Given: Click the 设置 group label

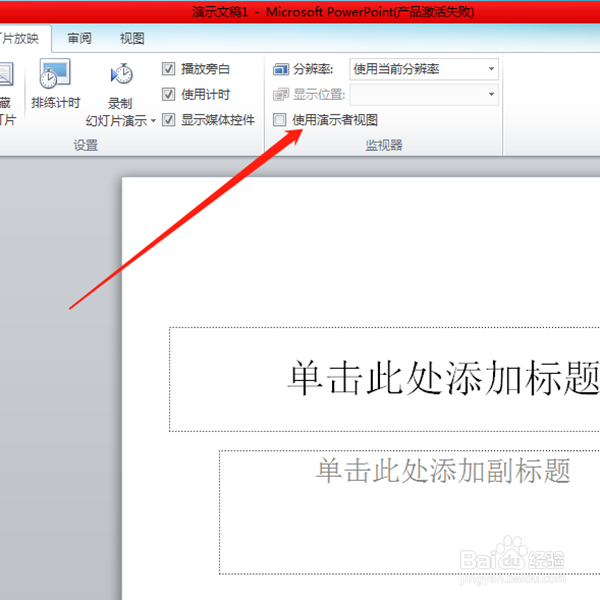Looking at the screenshot, I should point(86,145).
